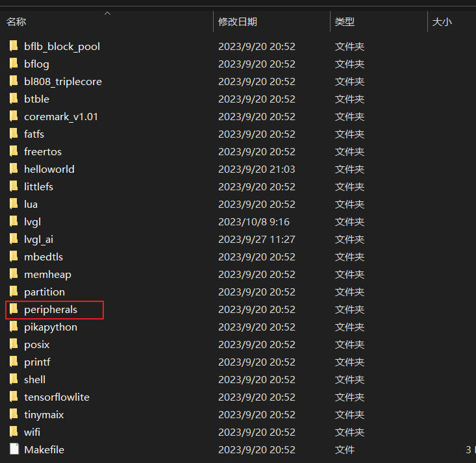This screenshot has height=463, width=476.
Task: Select the lvgl name text
Action: (32, 222)
